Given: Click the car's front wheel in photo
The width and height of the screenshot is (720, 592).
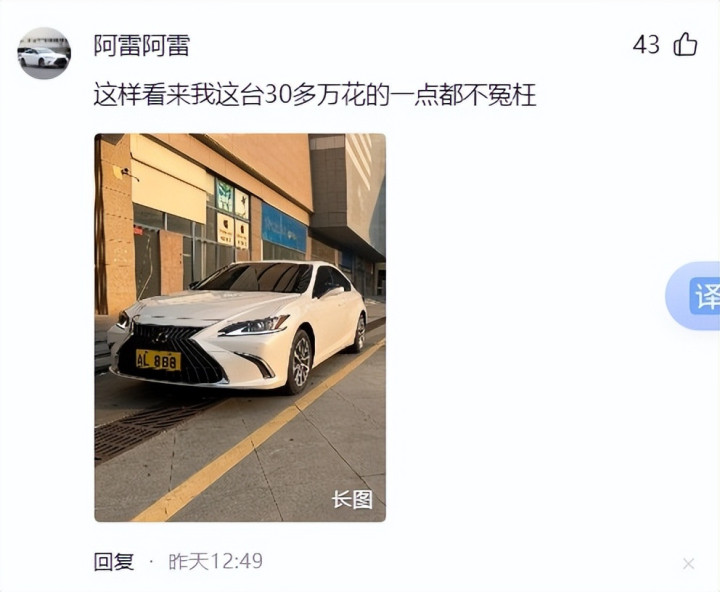Looking at the screenshot, I should [x=301, y=361].
